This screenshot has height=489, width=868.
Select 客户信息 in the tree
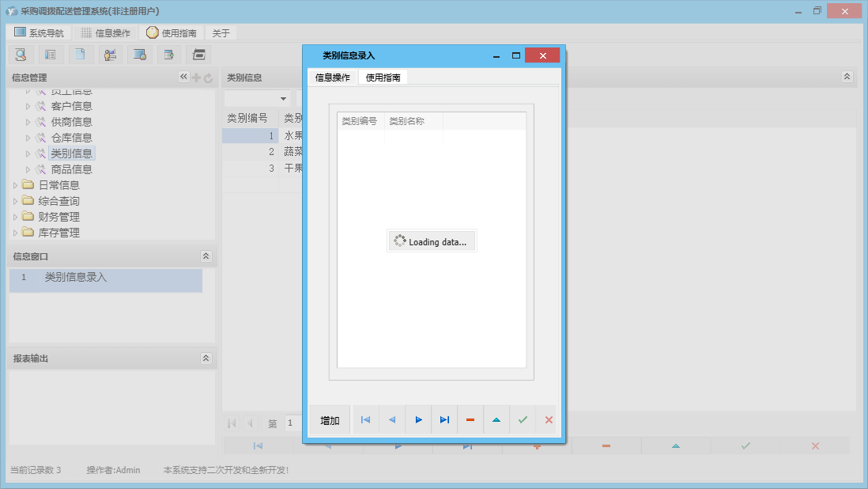click(x=71, y=106)
